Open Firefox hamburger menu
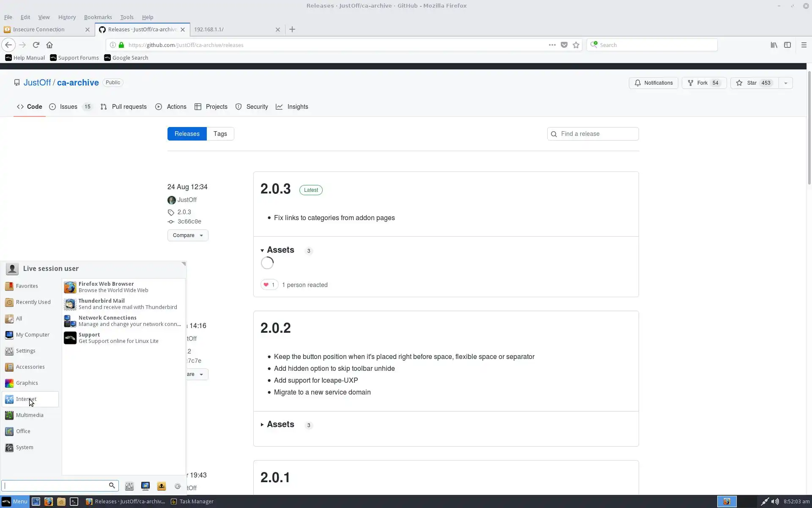This screenshot has height=508, width=812. tap(804, 45)
